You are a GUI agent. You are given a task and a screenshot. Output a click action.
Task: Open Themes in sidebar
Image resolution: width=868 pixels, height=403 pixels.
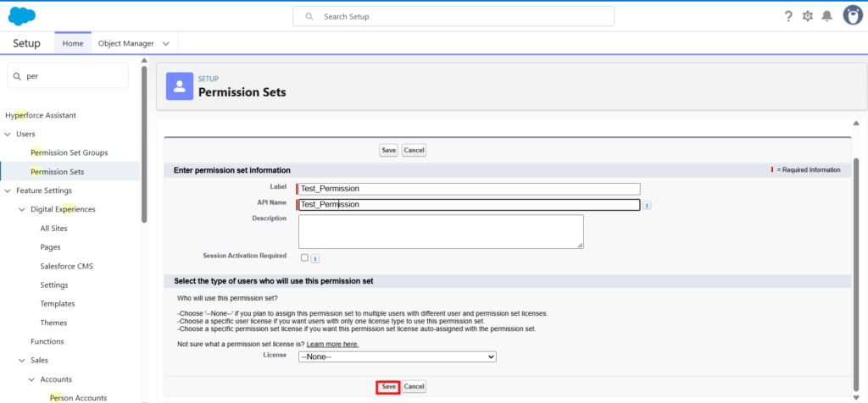(x=53, y=323)
